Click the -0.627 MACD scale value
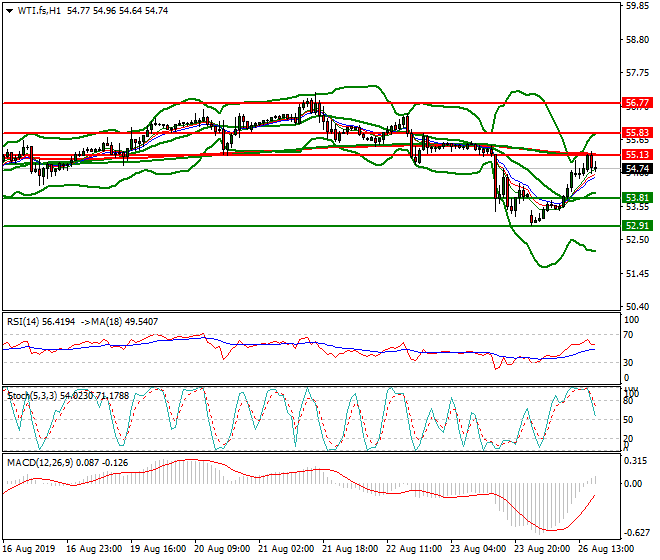Image resolution: width=660 pixels, height=560 pixels. click(x=636, y=533)
